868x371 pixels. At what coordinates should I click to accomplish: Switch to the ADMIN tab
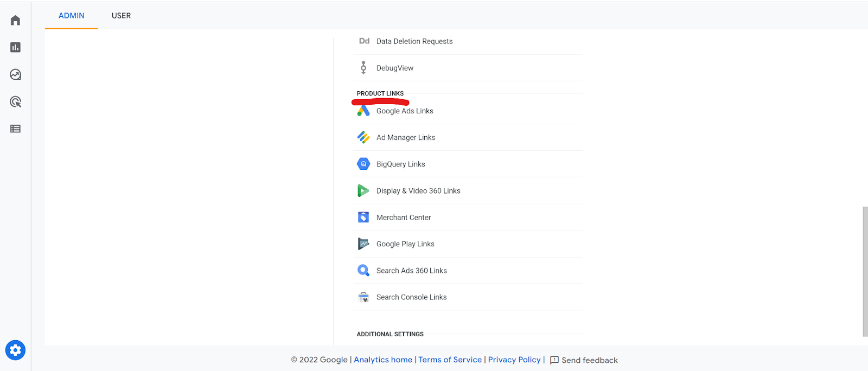coord(72,16)
